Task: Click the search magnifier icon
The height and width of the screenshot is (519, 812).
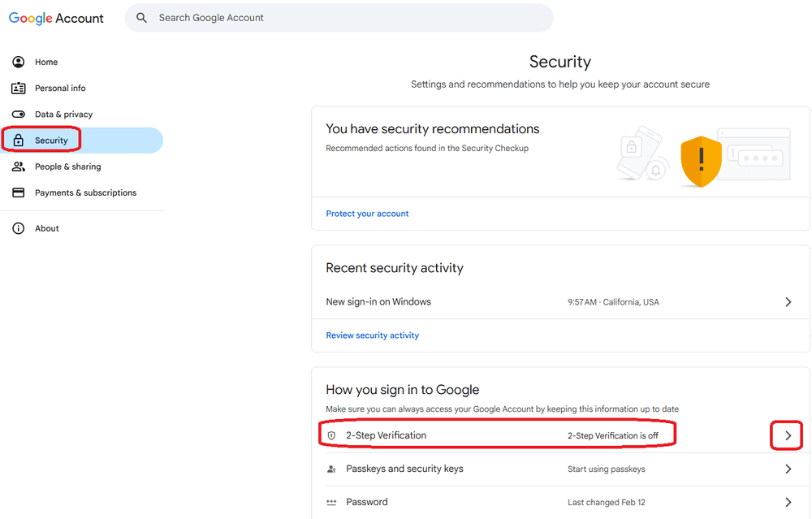Action: [x=142, y=18]
